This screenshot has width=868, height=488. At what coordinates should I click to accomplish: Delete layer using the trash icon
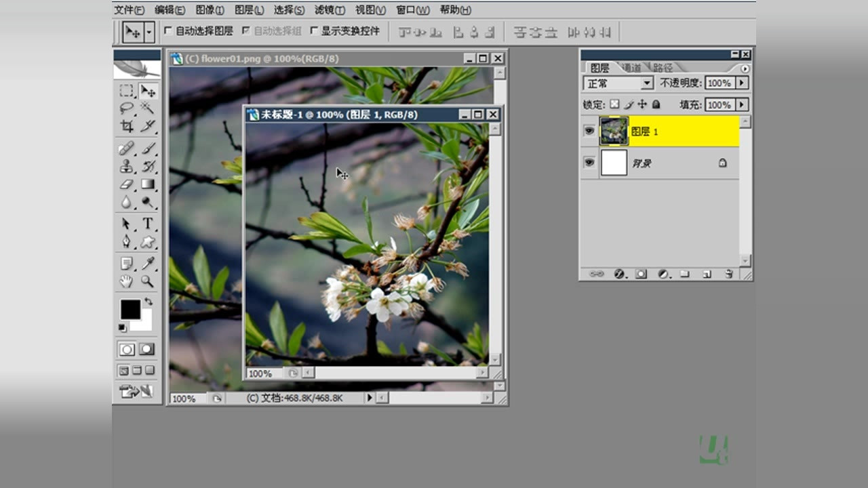point(728,274)
